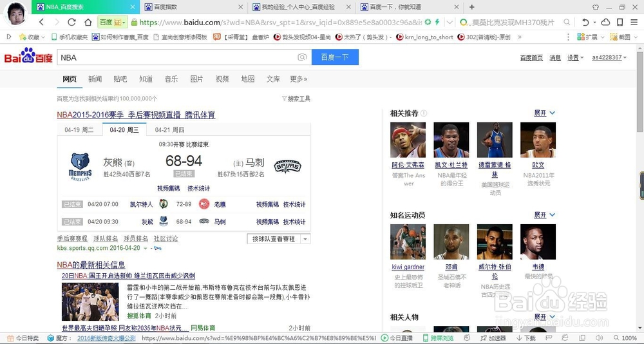
Task: Select the 04-21 周四 schedule tab
Action: pos(169,130)
